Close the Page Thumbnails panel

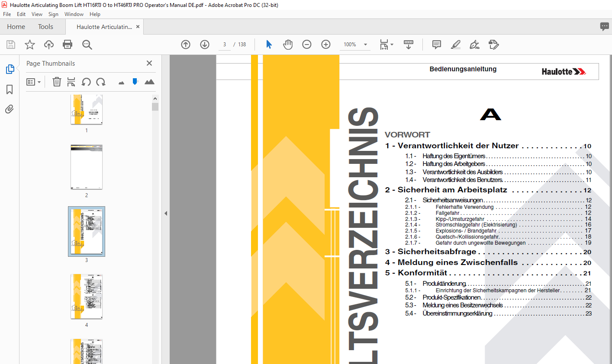click(149, 63)
